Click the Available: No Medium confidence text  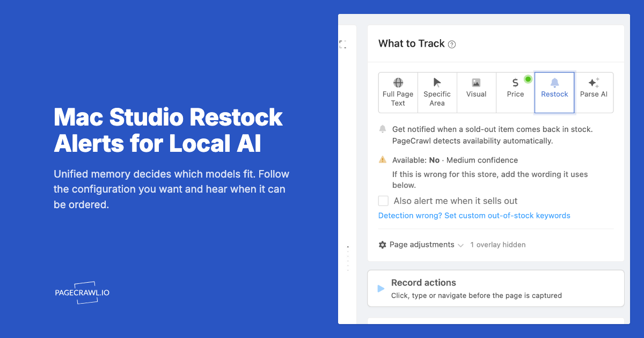point(455,160)
